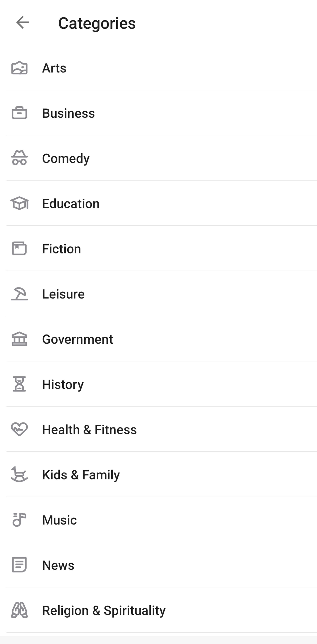Tap the Arts picture icon
This screenshot has width=317, height=644.
click(19, 68)
